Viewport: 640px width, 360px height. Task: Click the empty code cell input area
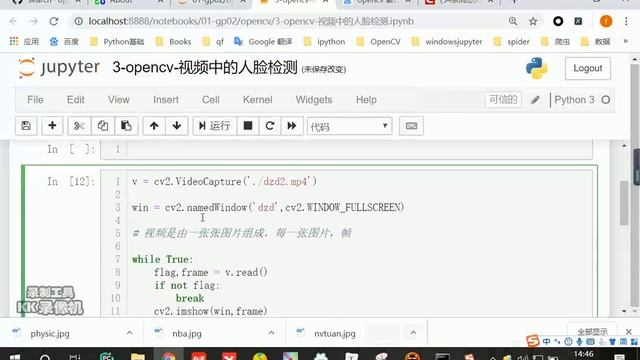point(359,149)
